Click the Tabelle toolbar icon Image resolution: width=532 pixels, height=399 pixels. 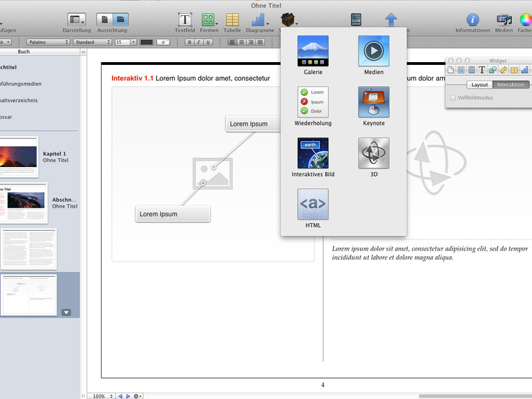click(x=232, y=19)
